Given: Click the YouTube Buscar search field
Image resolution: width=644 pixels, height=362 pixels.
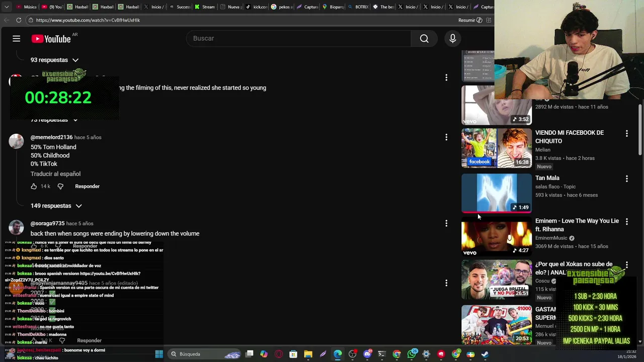Looking at the screenshot, I should coord(299,38).
